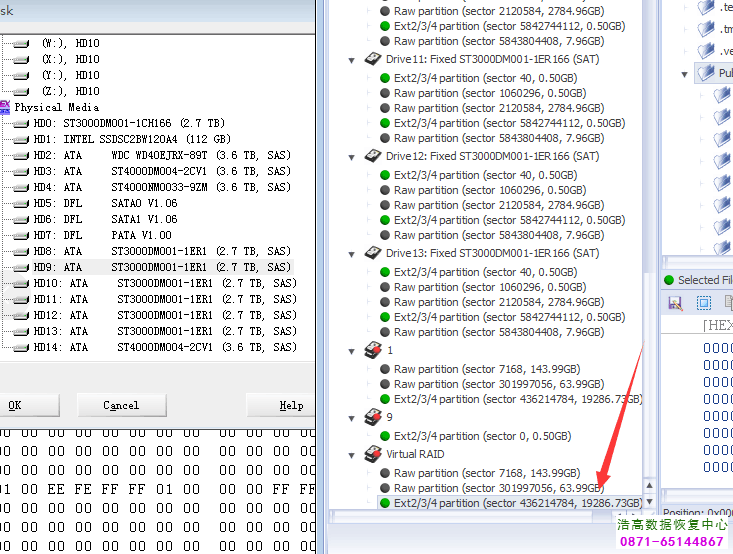Click the HD0 ST3000DM001-1CH166 drive icon

pos(21,124)
